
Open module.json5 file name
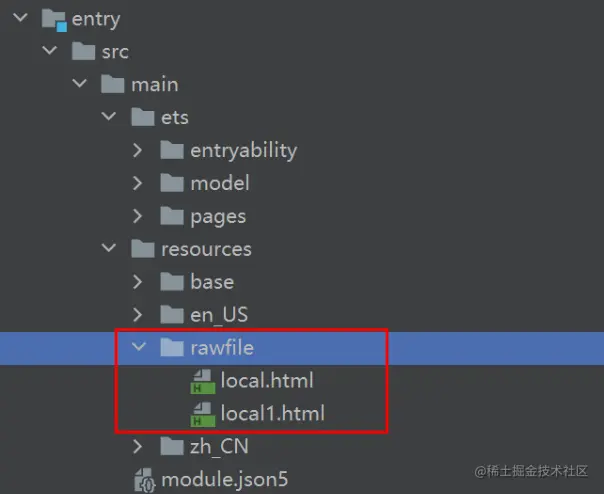tap(225, 481)
